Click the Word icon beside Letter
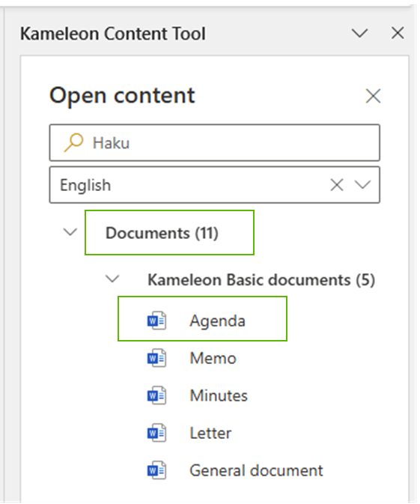The height and width of the screenshot is (504, 420). 156,433
